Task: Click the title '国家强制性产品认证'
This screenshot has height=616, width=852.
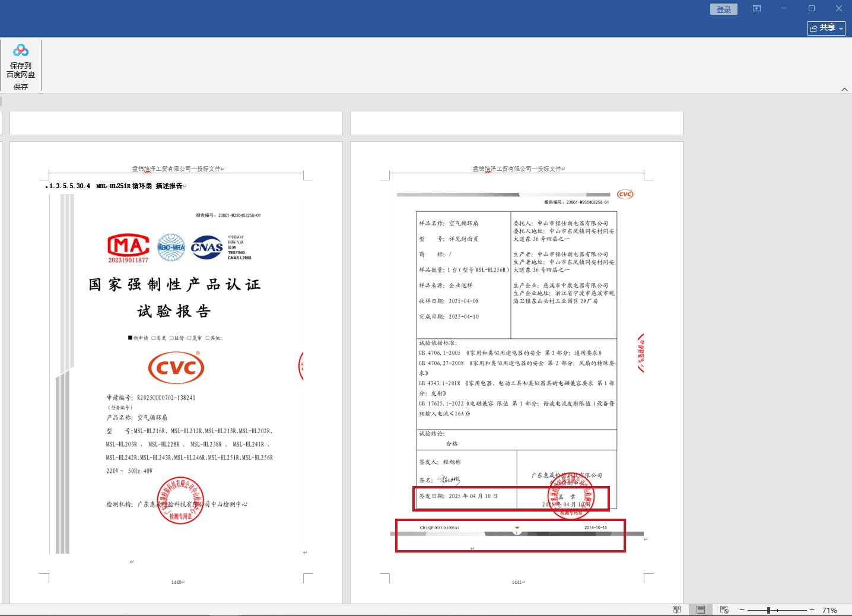Action: (174, 285)
